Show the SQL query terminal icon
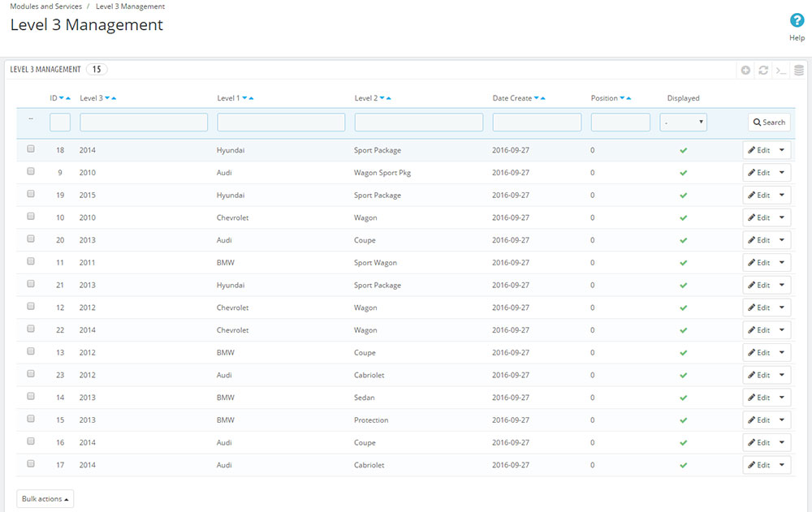 click(x=781, y=70)
